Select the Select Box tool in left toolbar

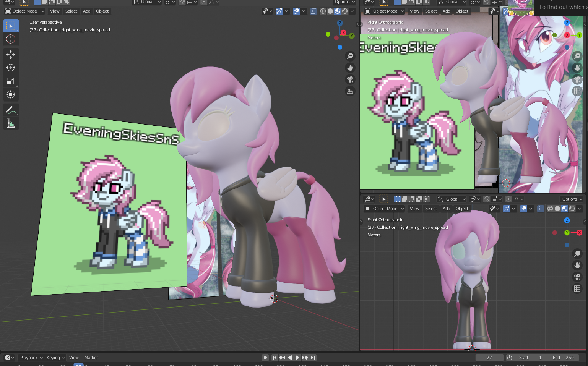click(11, 26)
